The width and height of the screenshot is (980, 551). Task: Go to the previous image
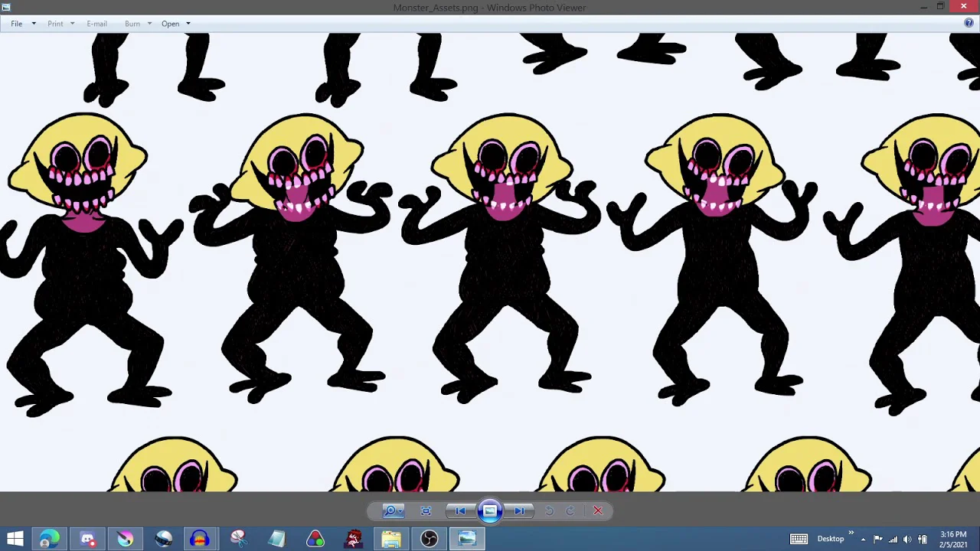pos(460,511)
